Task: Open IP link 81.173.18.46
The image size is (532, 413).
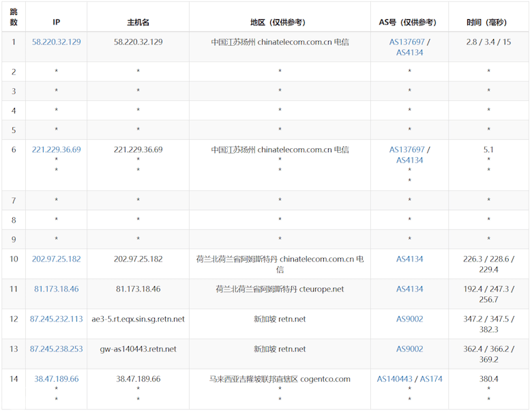Action: [x=57, y=289]
